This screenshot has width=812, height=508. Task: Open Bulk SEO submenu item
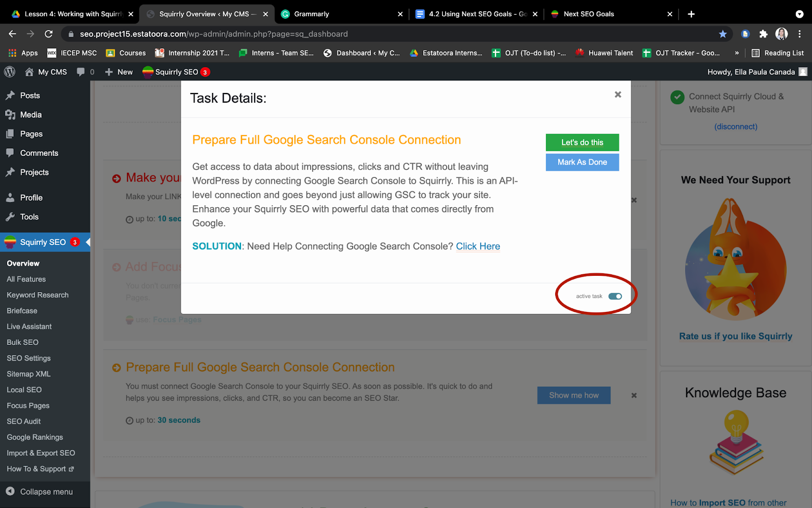[x=22, y=342]
